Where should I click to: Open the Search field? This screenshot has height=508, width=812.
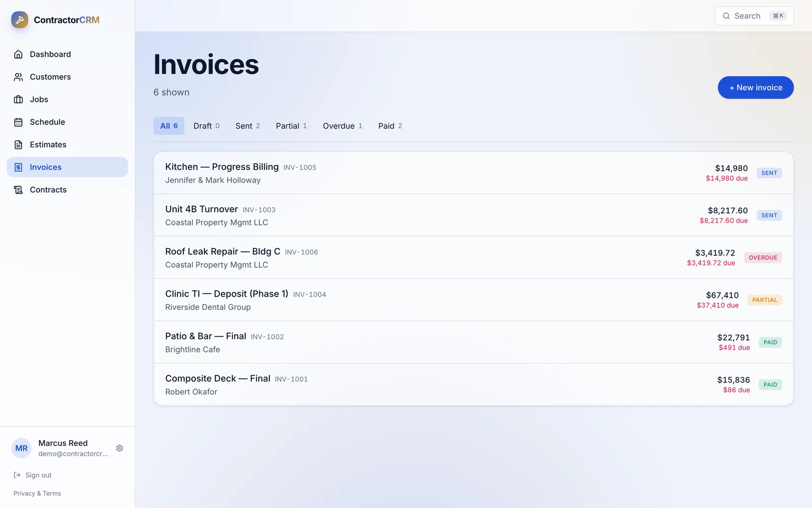tap(754, 16)
